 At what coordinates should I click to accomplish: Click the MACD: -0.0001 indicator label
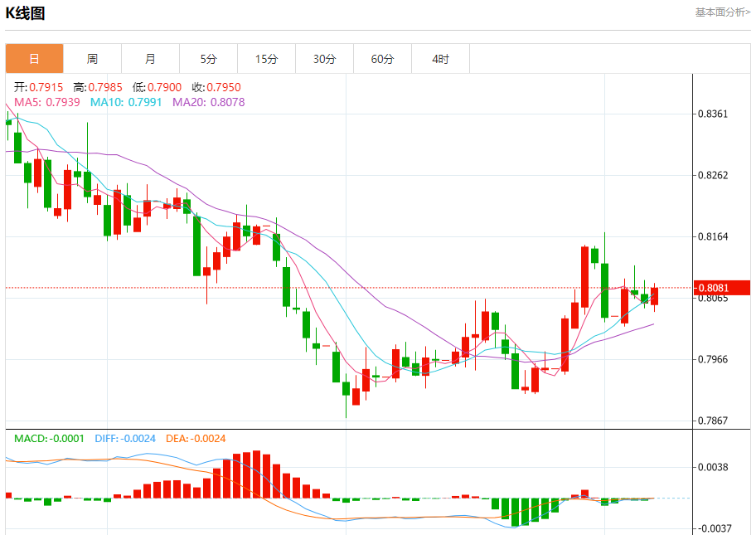(49, 439)
